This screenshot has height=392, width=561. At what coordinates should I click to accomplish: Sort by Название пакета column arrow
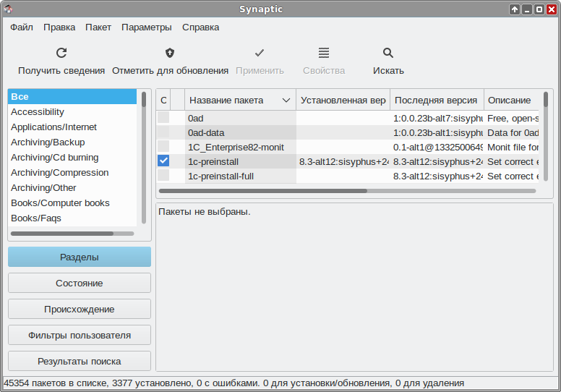click(286, 101)
